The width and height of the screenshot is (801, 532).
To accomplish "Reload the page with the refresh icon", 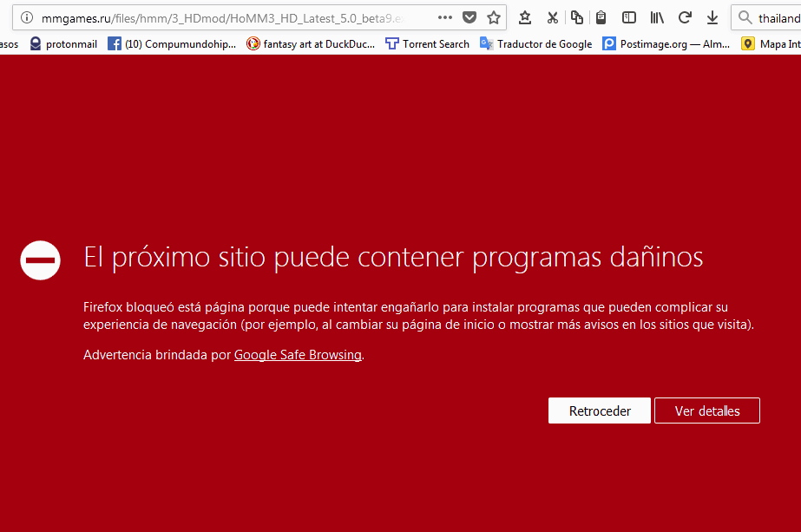I will point(685,18).
